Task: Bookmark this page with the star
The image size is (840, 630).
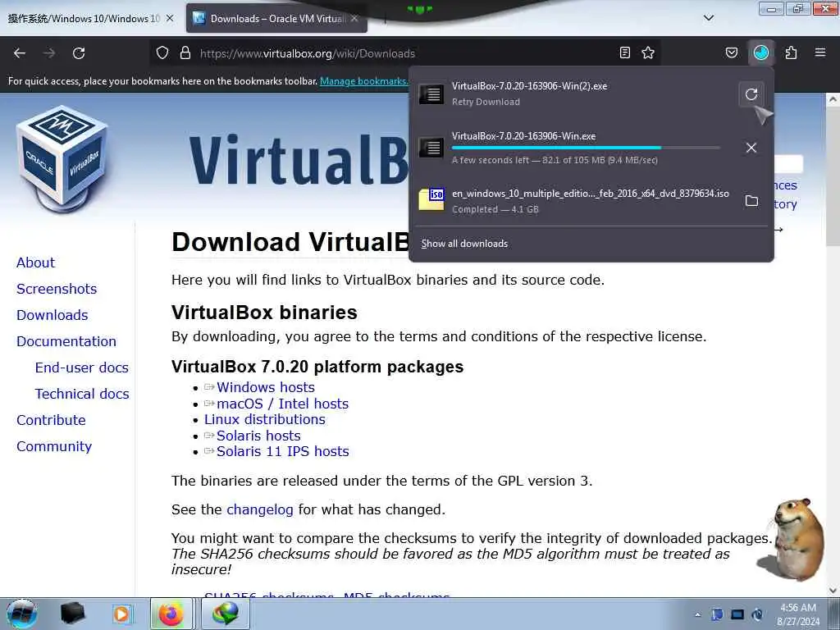Action: (x=648, y=52)
